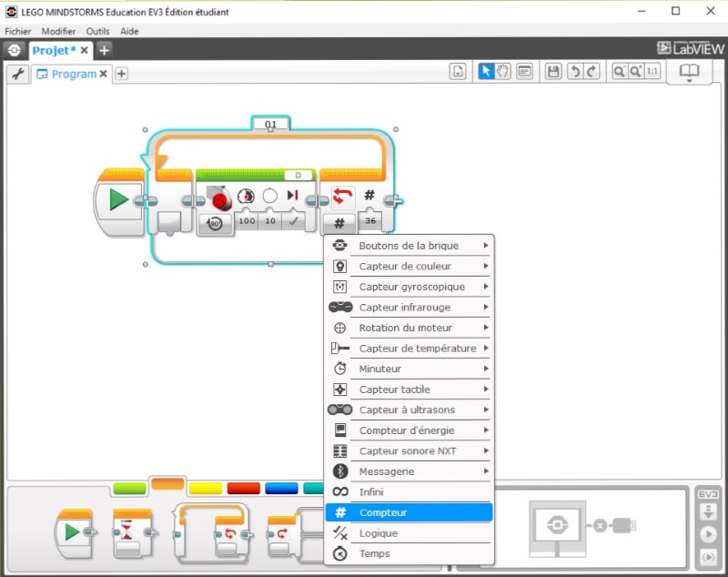Open Capteur tactile submenu
This screenshot has height=577, width=728.
tap(409, 390)
